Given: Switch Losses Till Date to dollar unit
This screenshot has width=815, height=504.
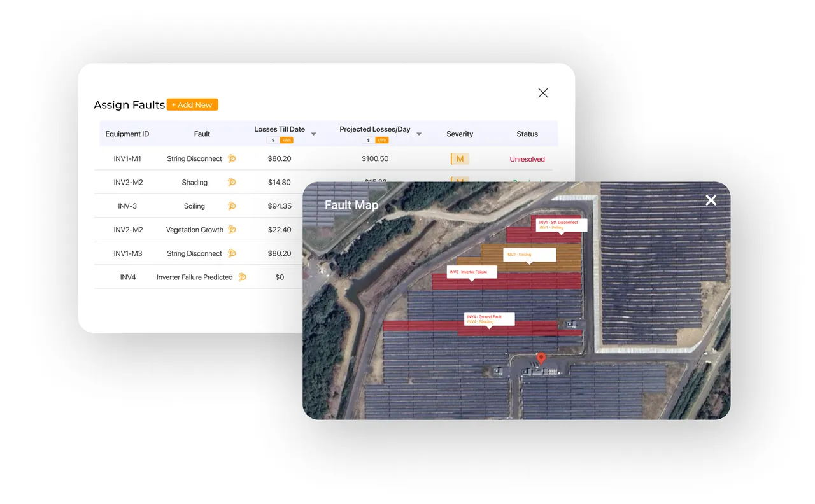Looking at the screenshot, I should [273, 140].
